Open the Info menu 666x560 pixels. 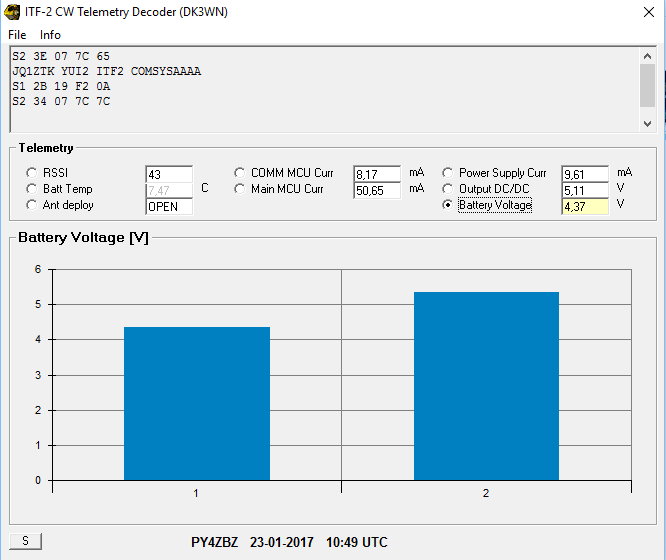[x=50, y=35]
